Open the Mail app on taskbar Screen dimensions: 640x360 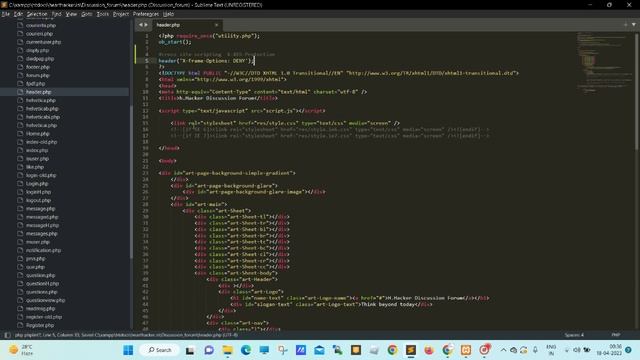[319, 350]
